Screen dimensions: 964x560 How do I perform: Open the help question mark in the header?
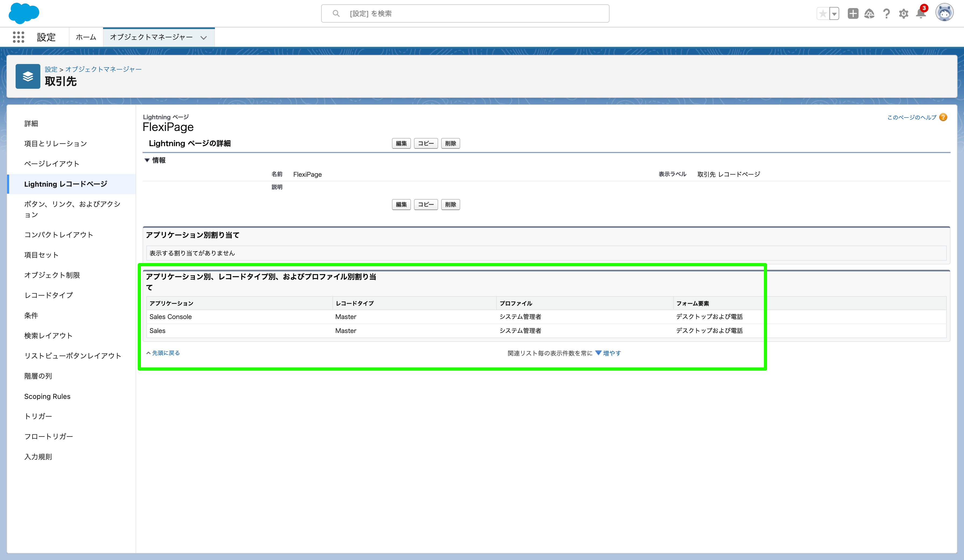pos(886,14)
